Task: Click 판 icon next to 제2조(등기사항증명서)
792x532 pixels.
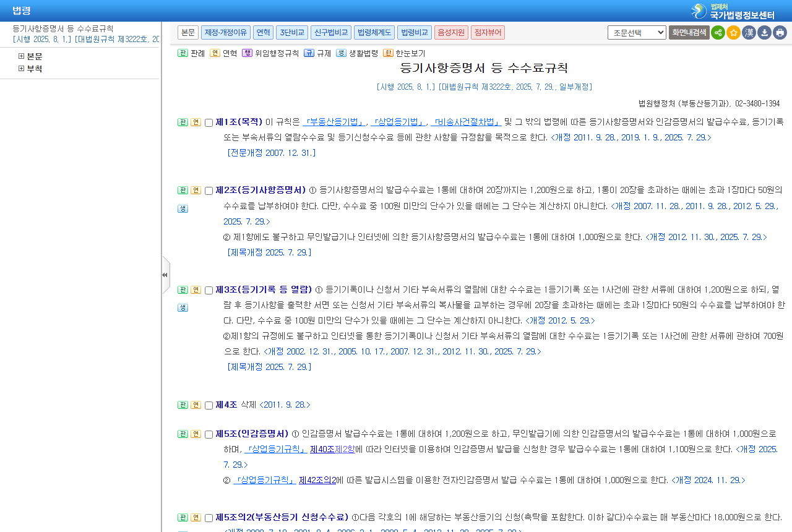Action: tap(183, 190)
